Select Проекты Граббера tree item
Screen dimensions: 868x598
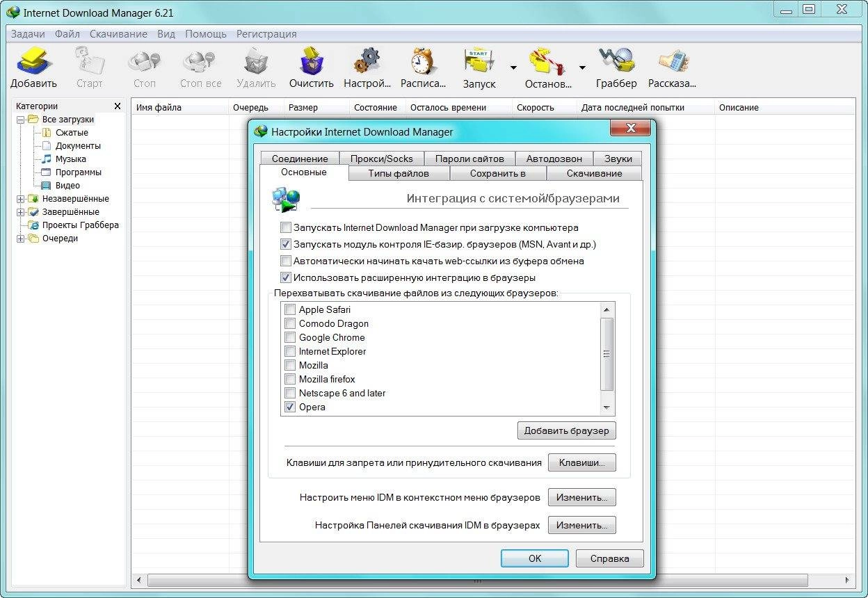(x=80, y=225)
